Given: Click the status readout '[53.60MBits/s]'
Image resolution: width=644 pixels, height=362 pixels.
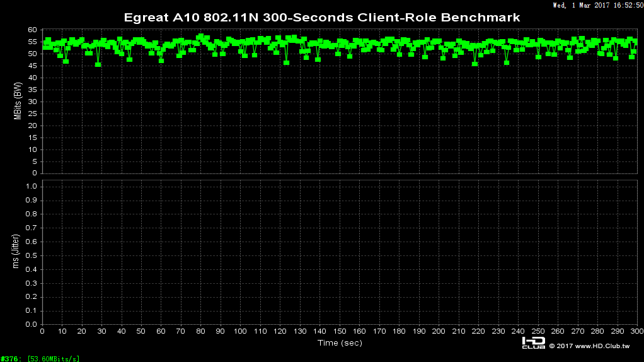Looking at the screenshot, I should [54, 359].
